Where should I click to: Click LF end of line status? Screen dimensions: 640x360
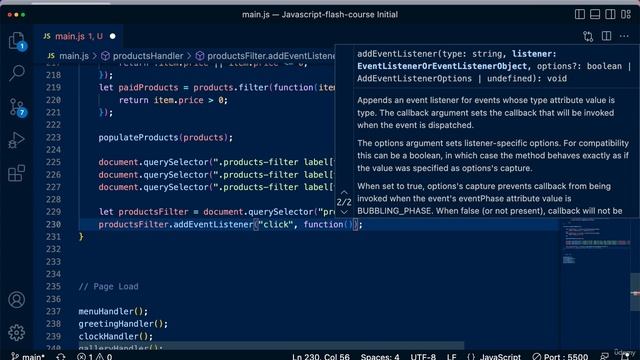[451, 356]
